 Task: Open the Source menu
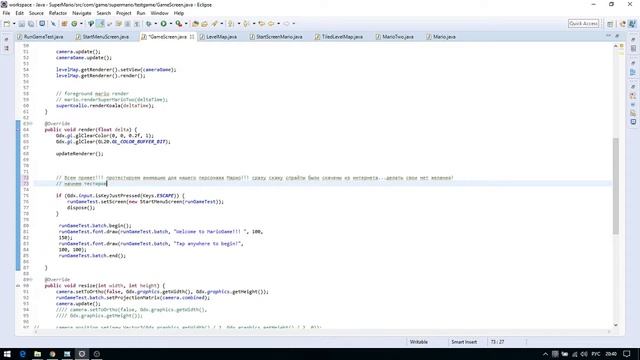tap(36, 13)
